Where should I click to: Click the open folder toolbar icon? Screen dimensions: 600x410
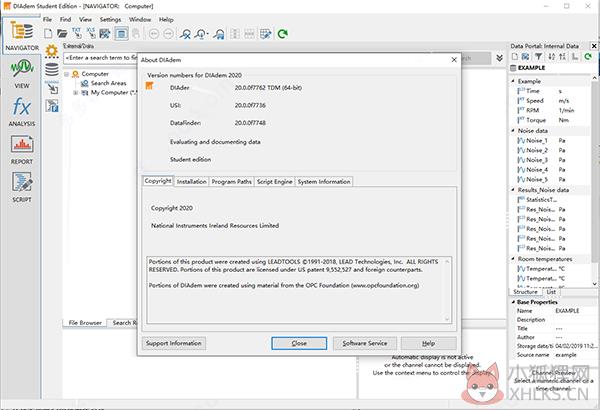point(62,34)
